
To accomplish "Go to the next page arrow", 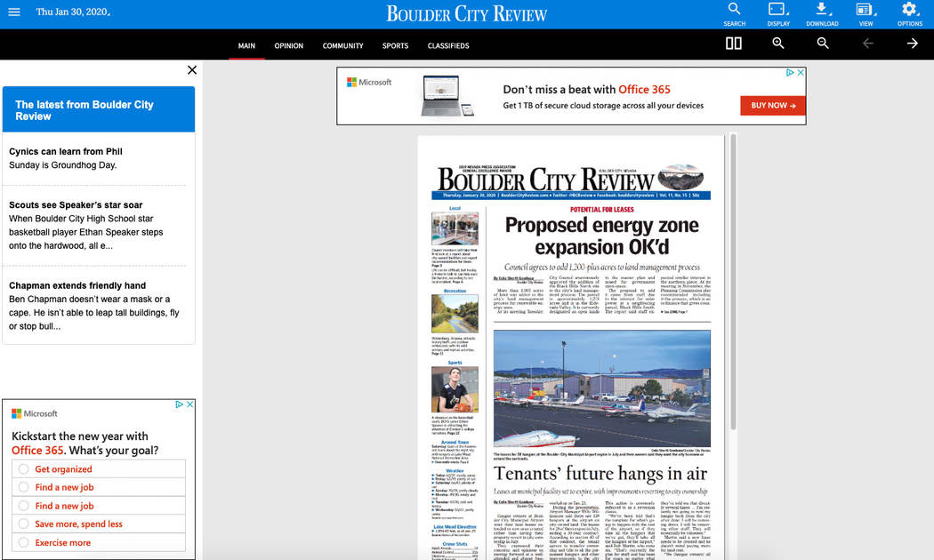I will 912,44.
